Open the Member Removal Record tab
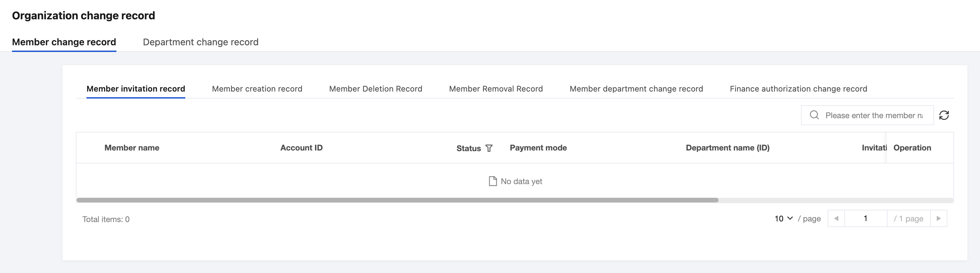This screenshot has width=980, height=273. (496, 89)
